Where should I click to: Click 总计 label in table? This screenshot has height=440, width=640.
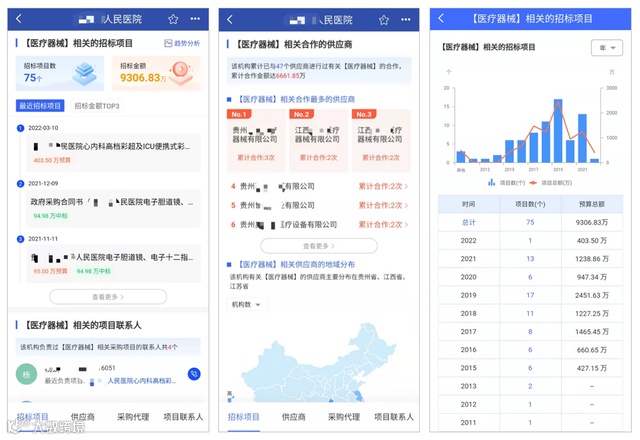pos(469,222)
